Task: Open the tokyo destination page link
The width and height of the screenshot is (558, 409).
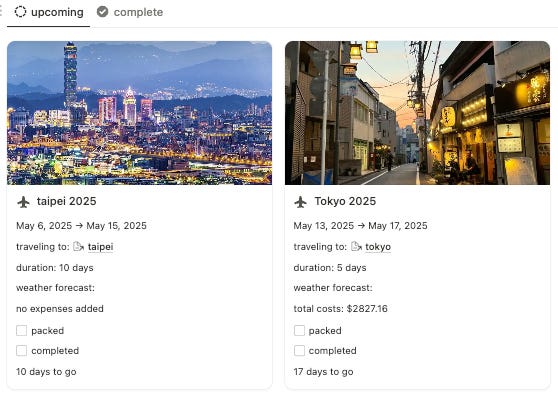Action: pos(378,247)
